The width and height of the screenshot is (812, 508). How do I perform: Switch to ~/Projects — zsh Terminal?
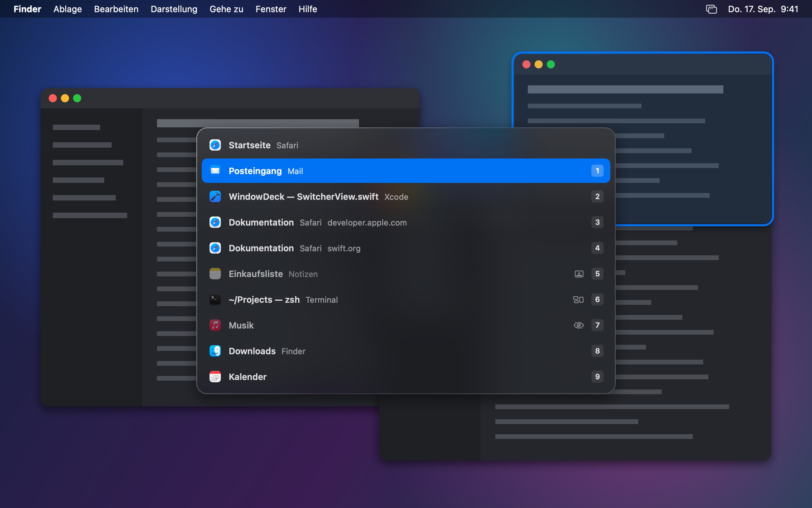[x=406, y=299]
